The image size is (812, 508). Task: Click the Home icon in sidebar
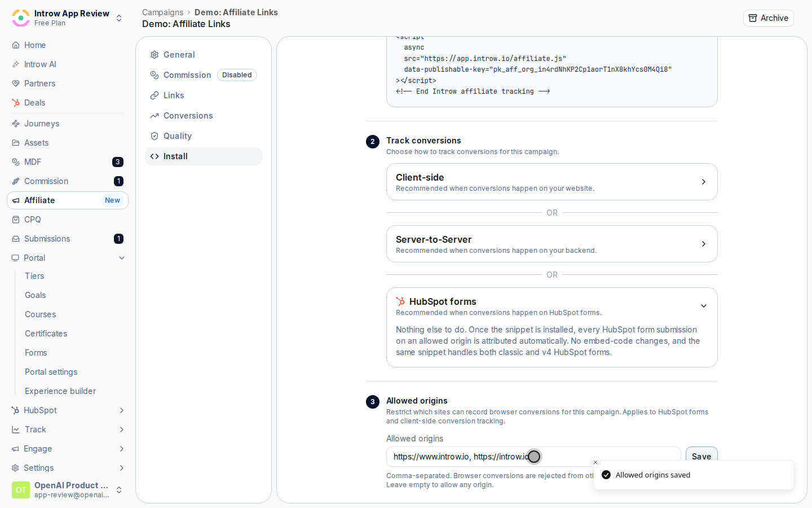tap(16, 45)
